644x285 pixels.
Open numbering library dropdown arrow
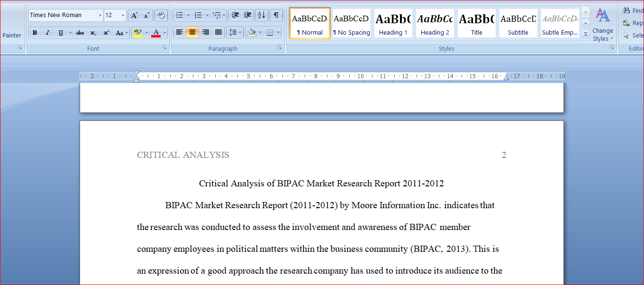pyautogui.click(x=207, y=15)
